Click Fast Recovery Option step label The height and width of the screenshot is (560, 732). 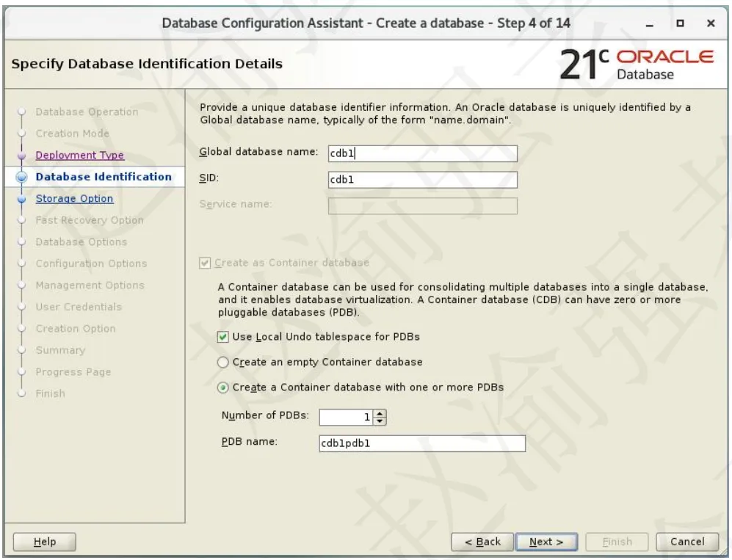[90, 220]
